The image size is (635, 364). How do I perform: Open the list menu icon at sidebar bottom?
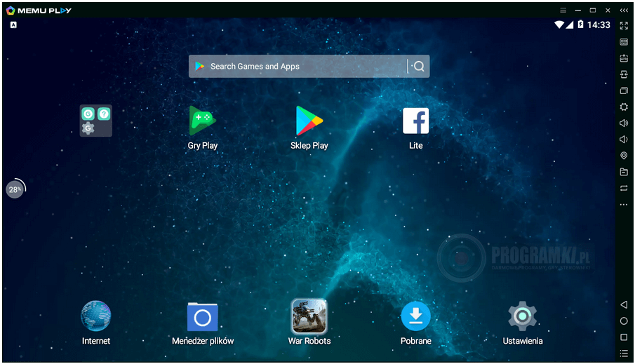point(624,353)
